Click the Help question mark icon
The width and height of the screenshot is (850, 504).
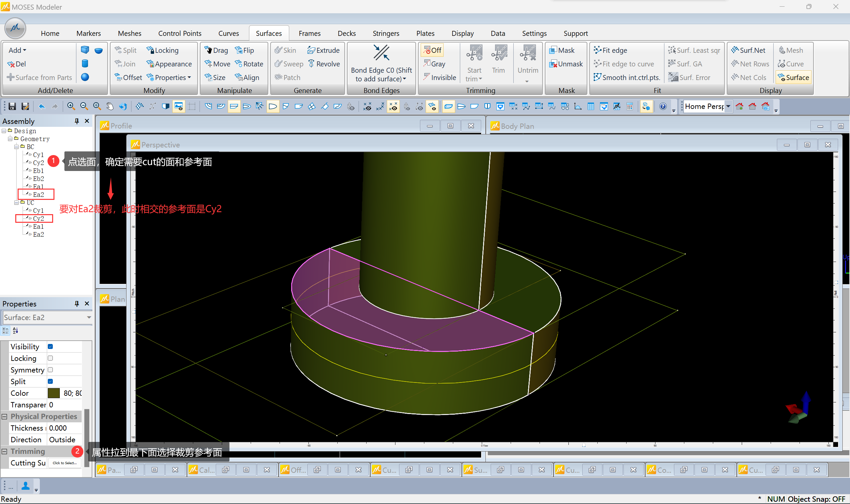[662, 106]
